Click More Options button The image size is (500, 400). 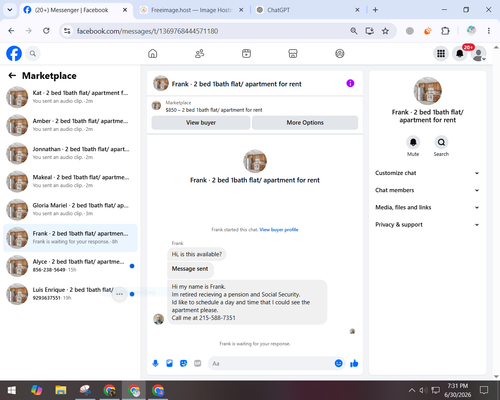tap(305, 123)
